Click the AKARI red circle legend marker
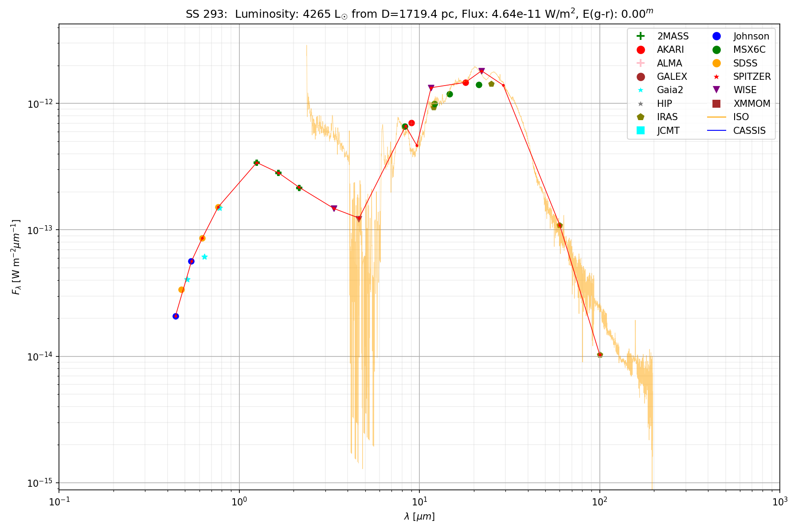The image size is (798, 532). pyautogui.click(x=640, y=50)
